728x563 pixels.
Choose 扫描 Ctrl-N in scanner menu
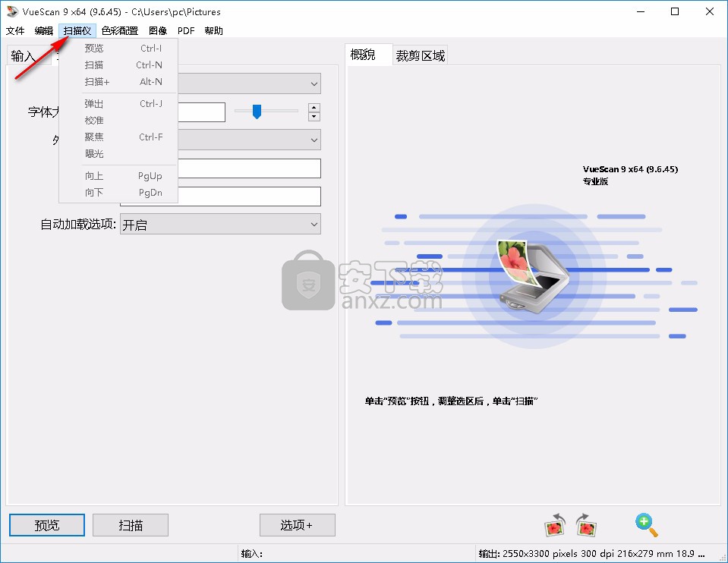pos(118,65)
